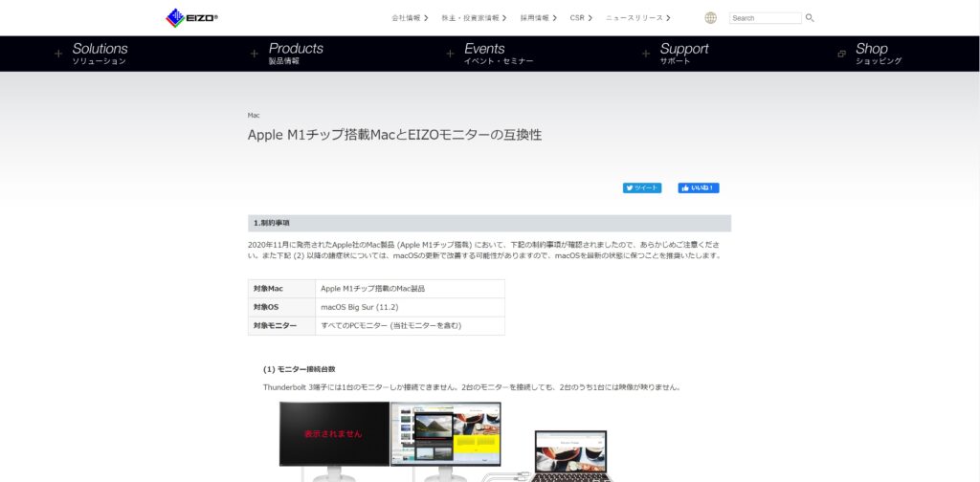Click macOS Big Sur (11.2) cell

pyautogui.click(x=410, y=307)
